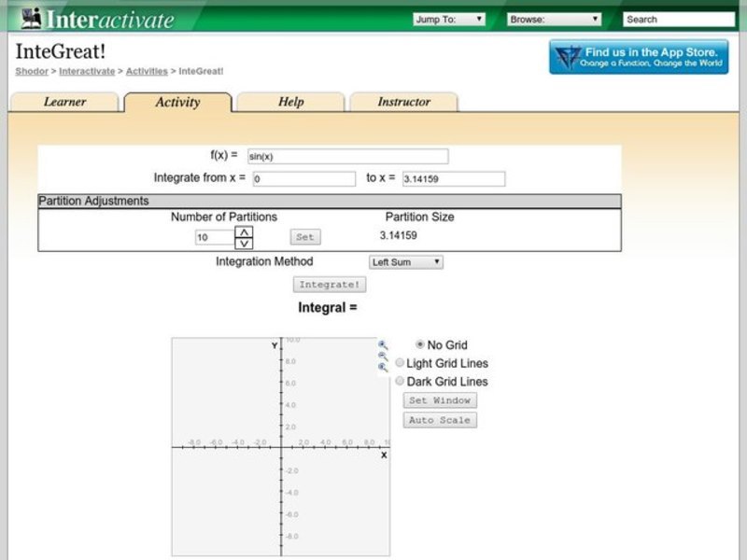Click the Set Window button

[x=441, y=400]
